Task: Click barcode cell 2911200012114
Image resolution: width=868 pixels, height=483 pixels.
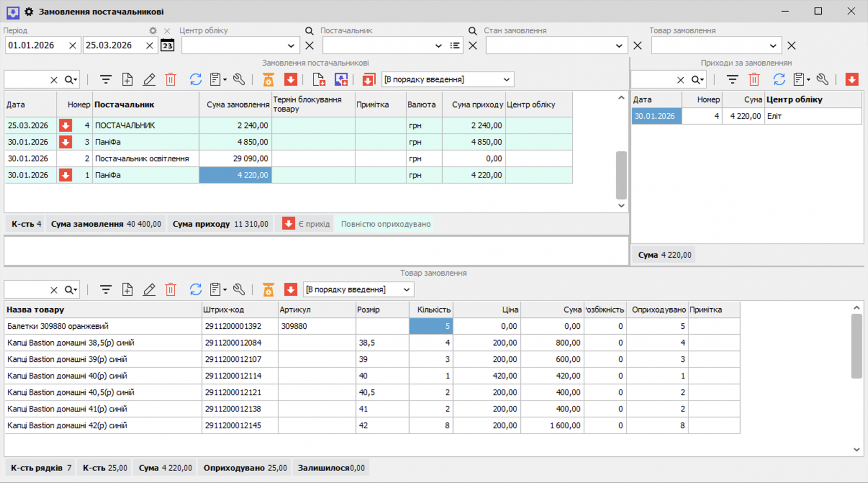Action: click(x=240, y=376)
